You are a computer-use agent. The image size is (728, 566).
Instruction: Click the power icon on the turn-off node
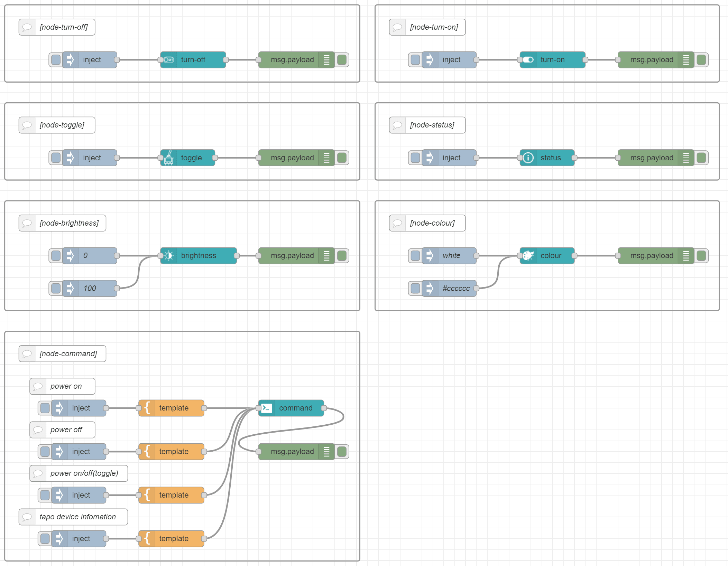[169, 59]
